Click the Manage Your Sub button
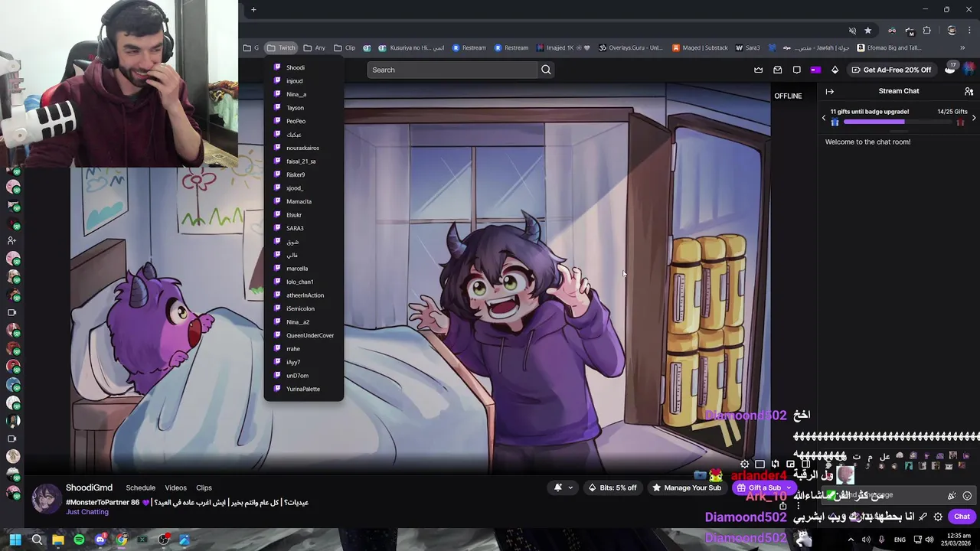 pos(686,487)
